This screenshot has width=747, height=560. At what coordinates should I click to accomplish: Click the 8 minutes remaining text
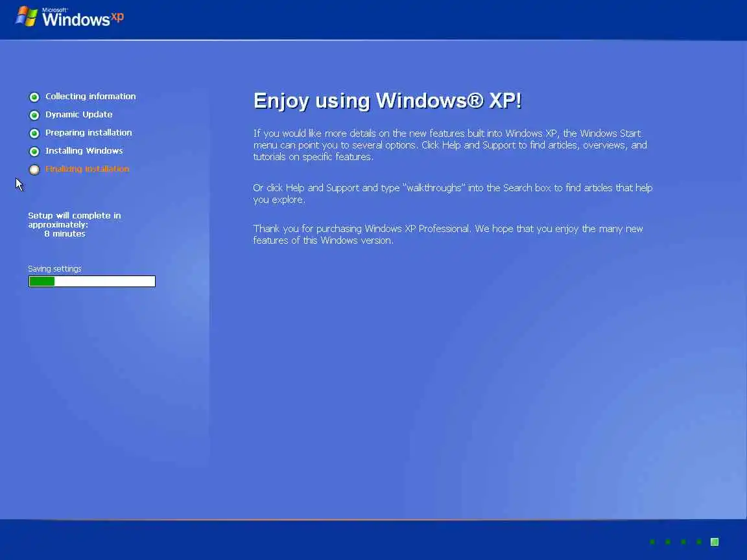[x=65, y=234]
